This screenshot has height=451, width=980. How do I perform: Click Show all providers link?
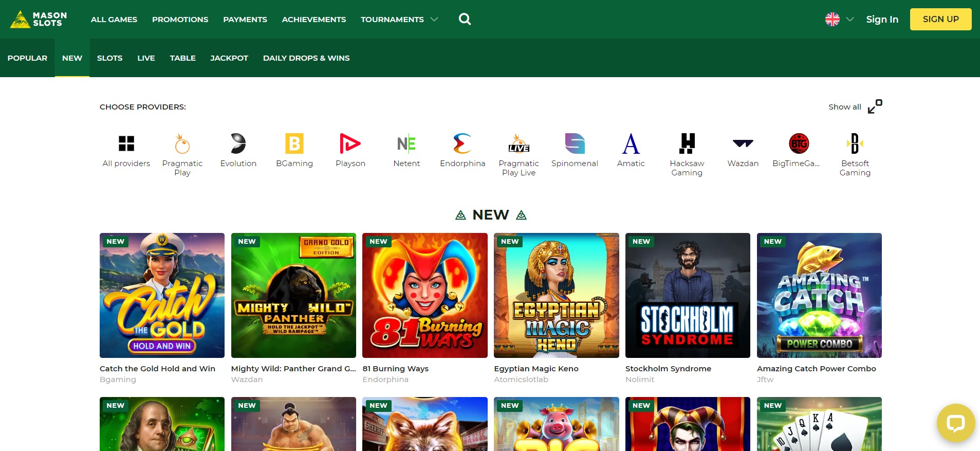pyautogui.click(x=845, y=106)
